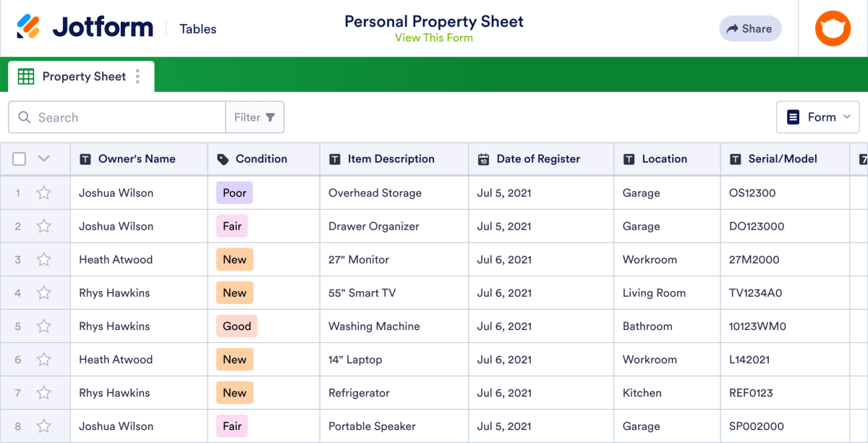Open the three-dot menu on Property Sheet tab
Viewport: 868px width, 443px height.
click(x=137, y=75)
